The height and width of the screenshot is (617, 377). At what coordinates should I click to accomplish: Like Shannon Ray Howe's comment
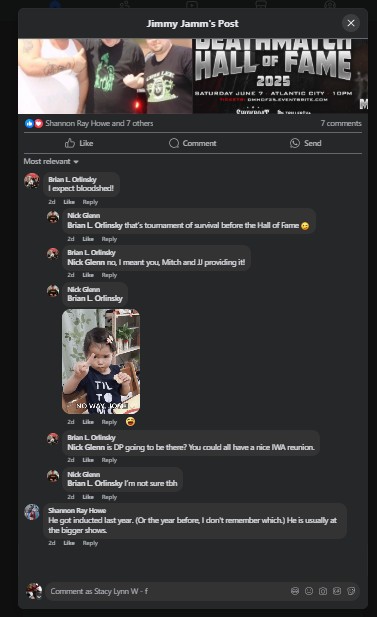coord(69,543)
